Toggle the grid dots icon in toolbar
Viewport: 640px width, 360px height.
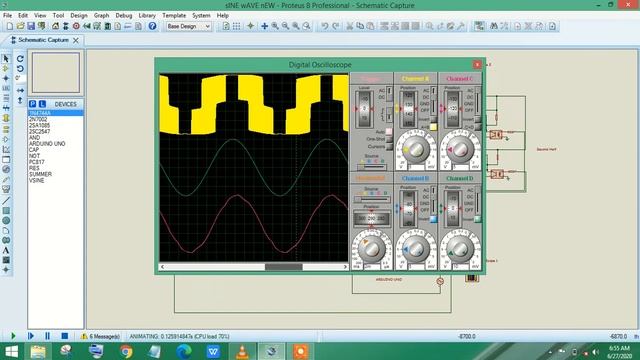pyautogui.click(x=236, y=26)
